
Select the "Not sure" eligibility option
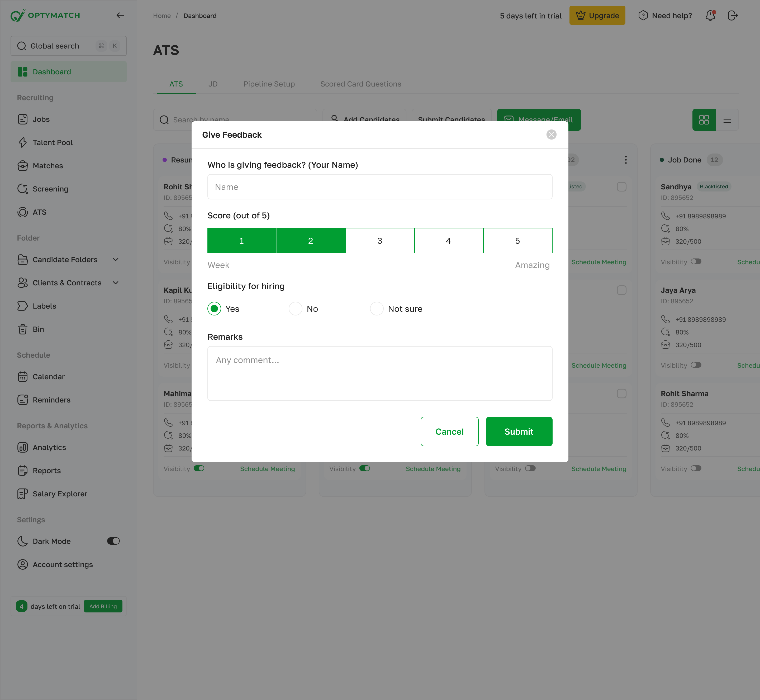tap(376, 309)
